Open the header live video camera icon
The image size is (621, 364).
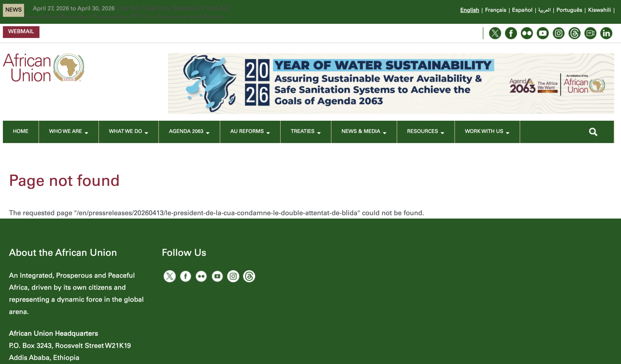click(590, 33)
